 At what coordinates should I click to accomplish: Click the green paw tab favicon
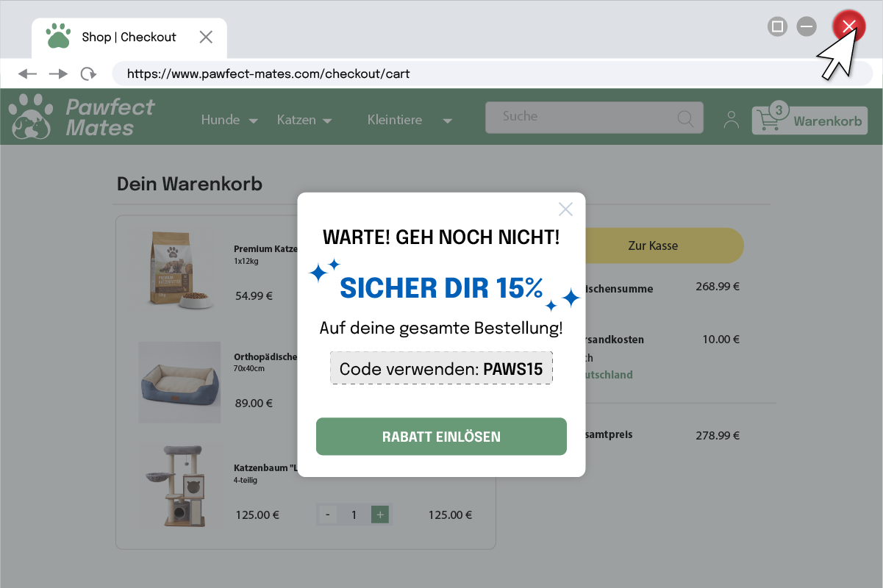click(x=58, y=36)
